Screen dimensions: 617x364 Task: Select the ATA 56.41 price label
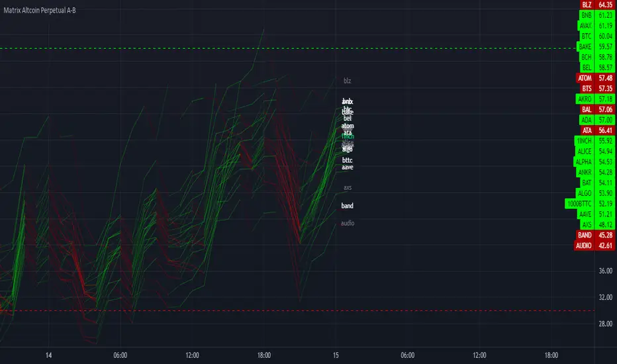pyautogui.click(x=597, y=130)
